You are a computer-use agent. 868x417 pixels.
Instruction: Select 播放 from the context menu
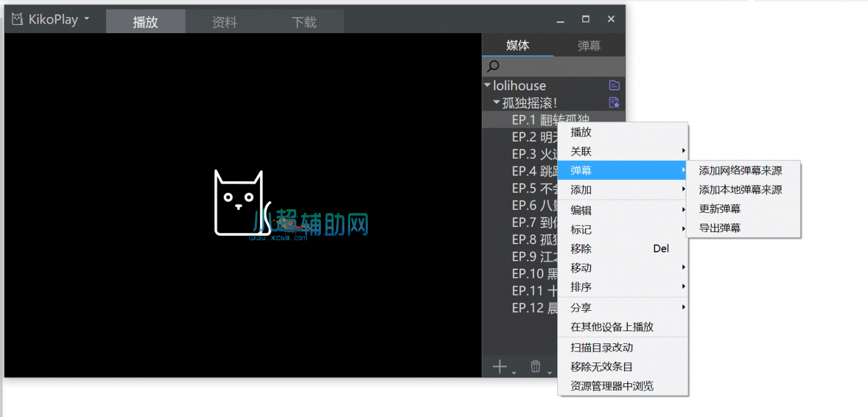[x=580, y=132]
